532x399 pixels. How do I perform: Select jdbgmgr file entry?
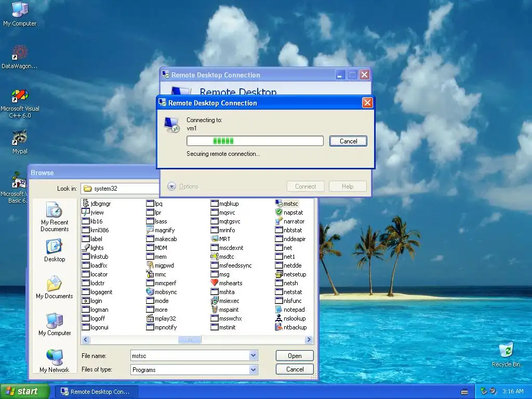[96, 204]
